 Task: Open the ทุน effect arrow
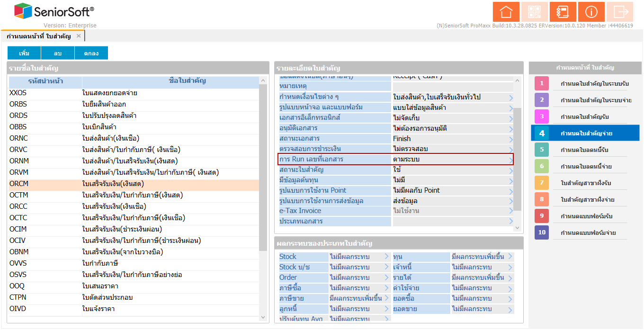pyautogui.click(x=510, y=257)
